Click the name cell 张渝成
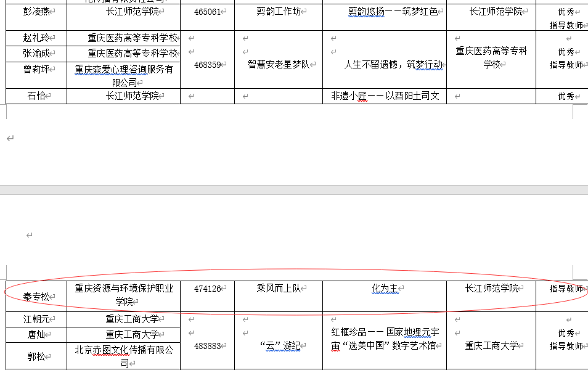Screen dimensions: 588x370 36,54
